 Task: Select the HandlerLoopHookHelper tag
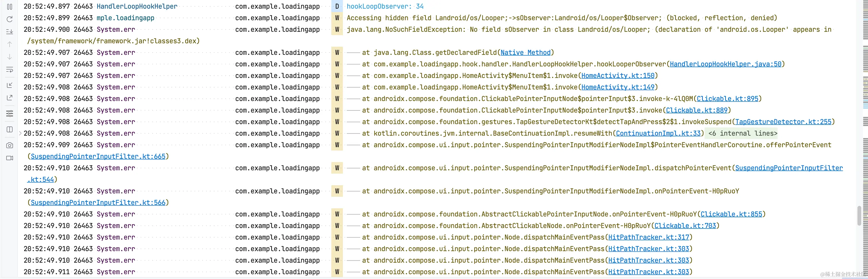[137, 6]
